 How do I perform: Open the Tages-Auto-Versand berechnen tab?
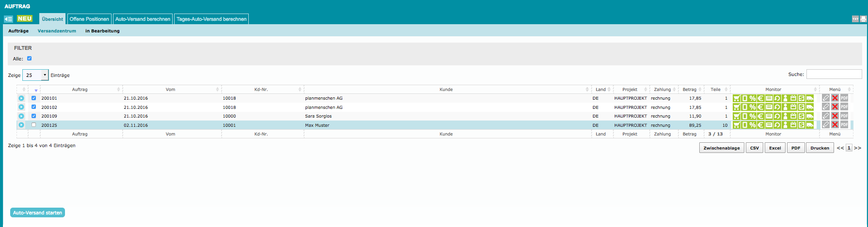point(211,19)
